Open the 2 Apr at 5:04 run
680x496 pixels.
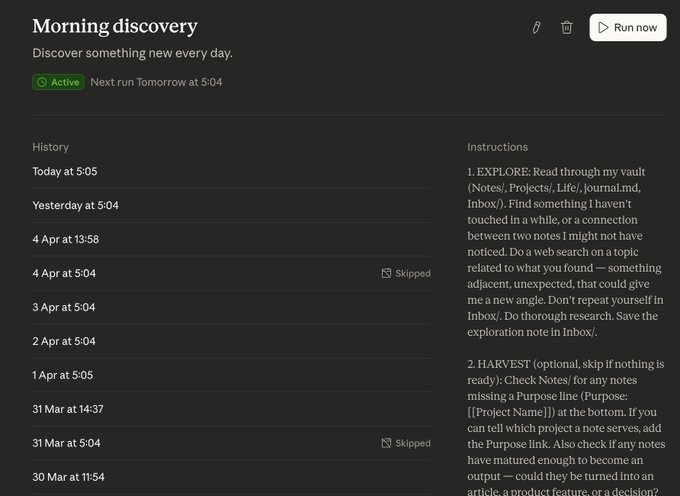pos(232,341)
